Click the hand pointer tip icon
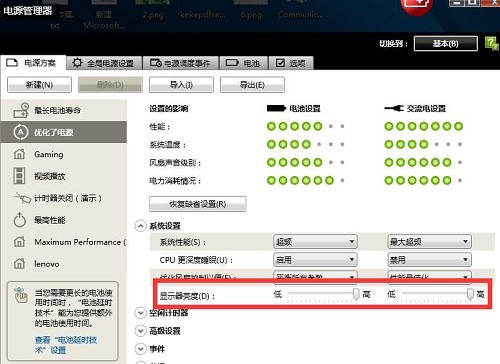This screenshot has width=500, height=364. pyautogui.click(x=21, y=295)
